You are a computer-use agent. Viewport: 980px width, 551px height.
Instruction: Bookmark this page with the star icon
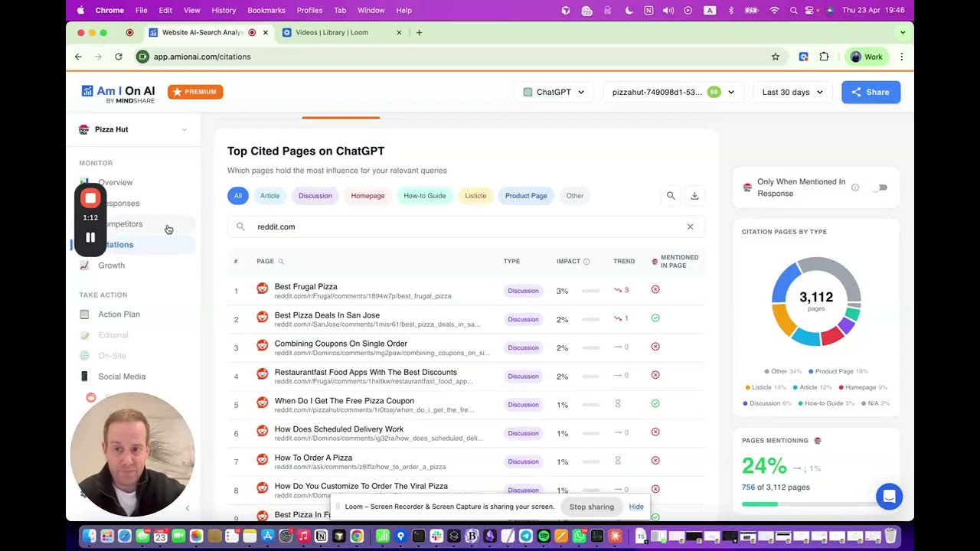coord(776,57)
